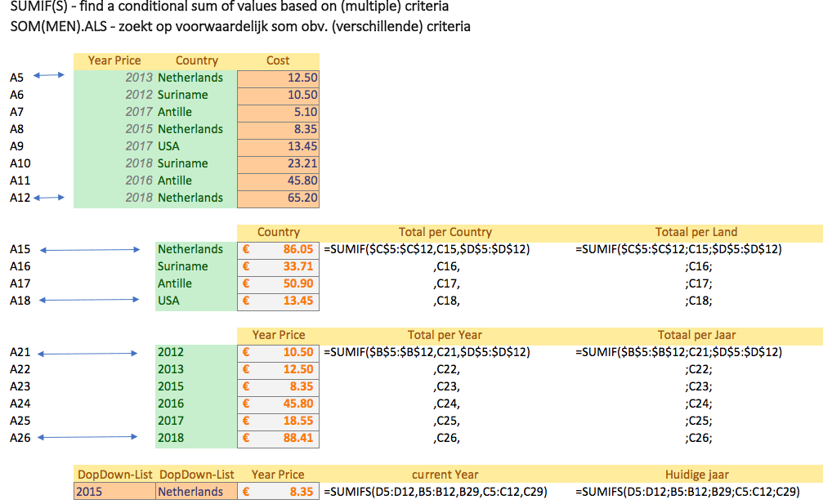Click the A9 row label

(16, 146)
